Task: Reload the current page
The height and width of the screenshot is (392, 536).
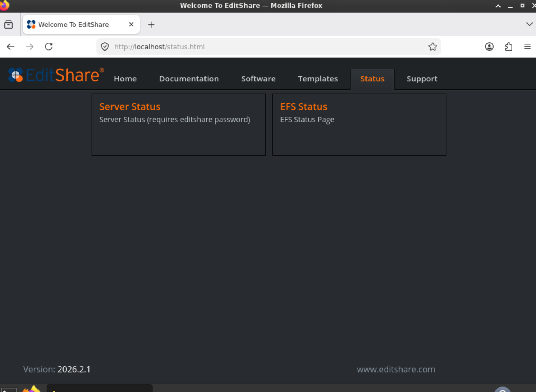Action: [49, 47]
